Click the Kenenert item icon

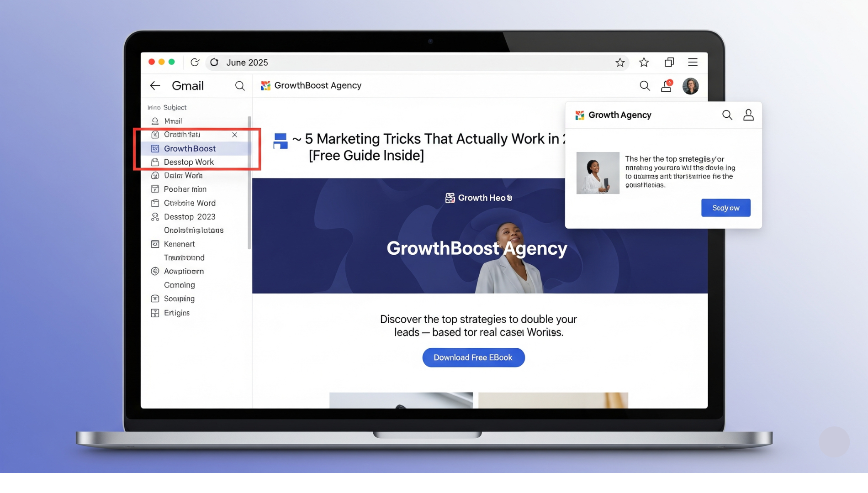pyautogui.click(x=155, y=244)
